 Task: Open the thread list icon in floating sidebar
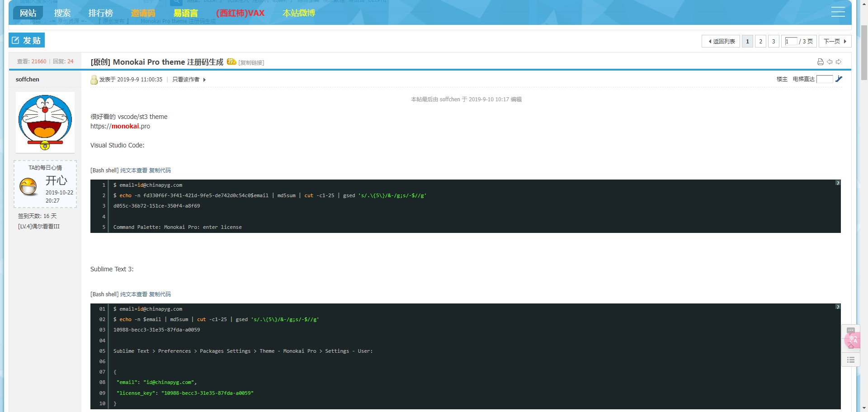click(850, 360)
